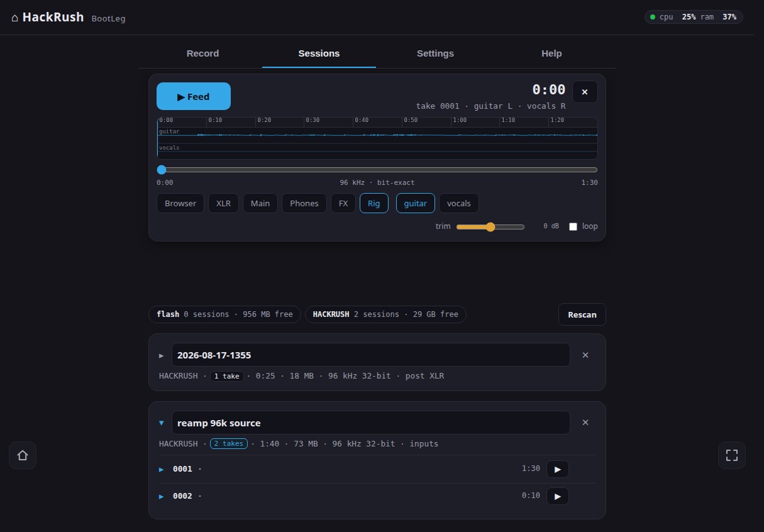Click the 1:30 end time label under slider
Image resolution: width=764 pixels, height=532 pixels.
tap(589, 182)
